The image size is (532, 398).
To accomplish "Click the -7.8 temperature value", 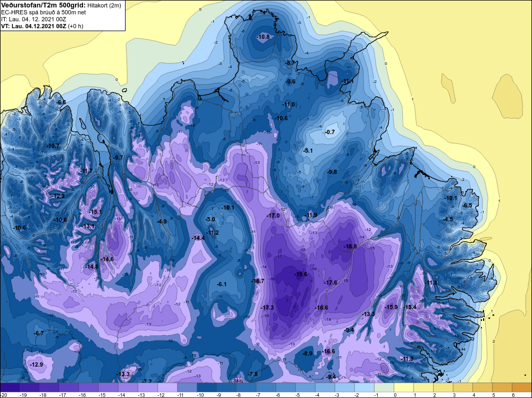I will (x=253, y=374).
